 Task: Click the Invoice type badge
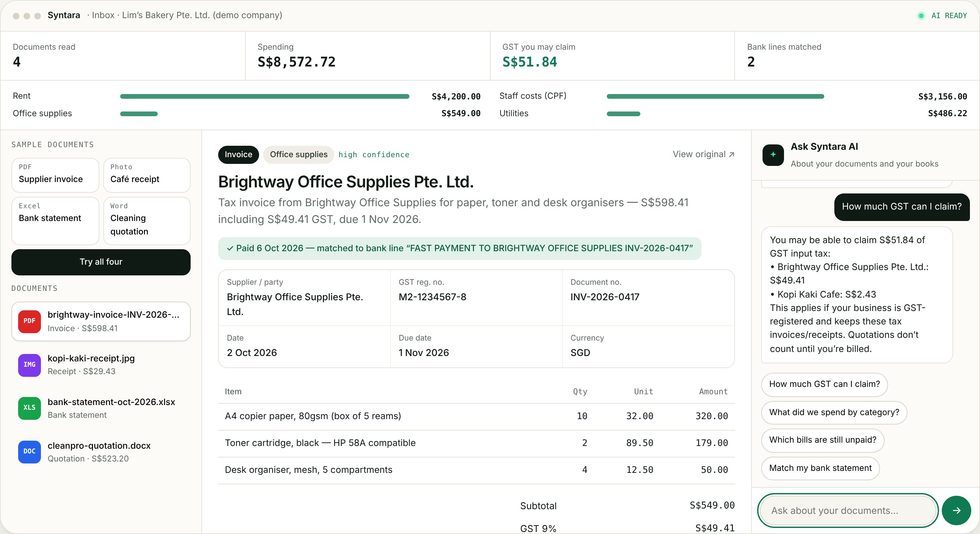tap(238, 154)
